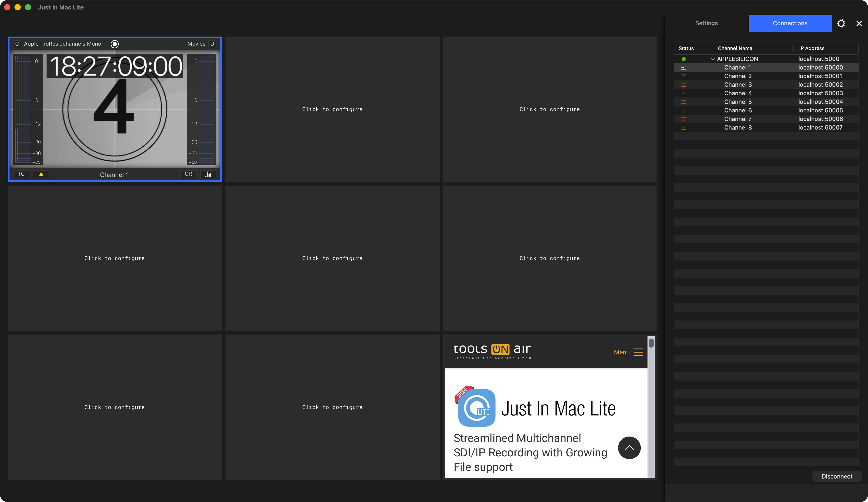The image size is (868, 502).
Task: Click the red status icon for Channel 3
Action: pyautogui.click(x=683, y=85)
